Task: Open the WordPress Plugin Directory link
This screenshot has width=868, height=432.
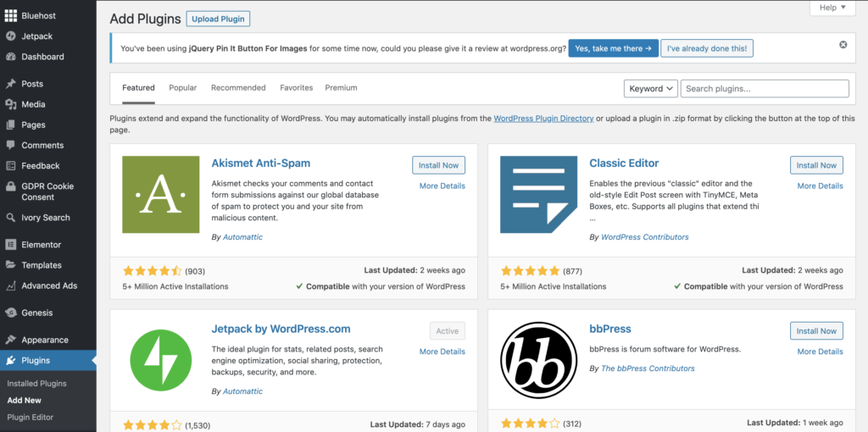Action: pos(543,119)
